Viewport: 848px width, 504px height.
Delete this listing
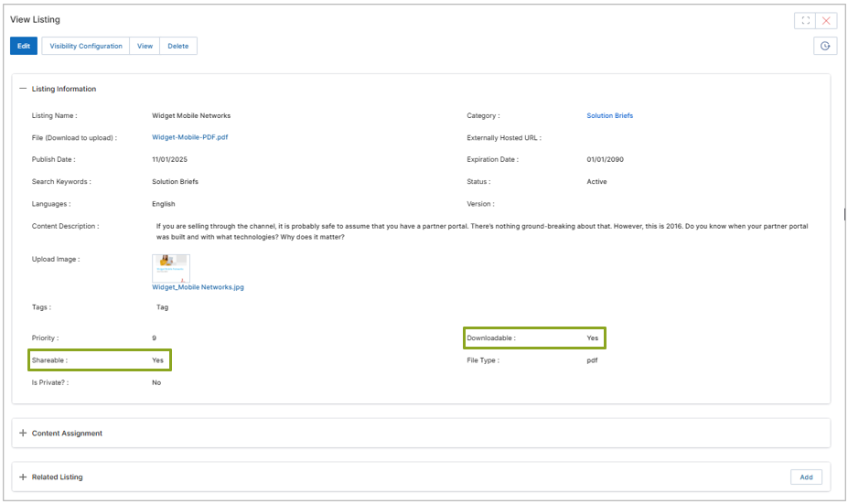click(178, 46)
